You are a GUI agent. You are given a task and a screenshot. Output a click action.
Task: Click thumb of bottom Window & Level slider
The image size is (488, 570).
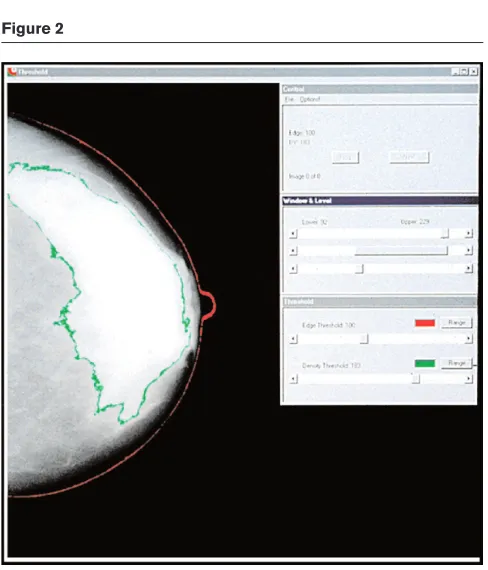point(359,269)
